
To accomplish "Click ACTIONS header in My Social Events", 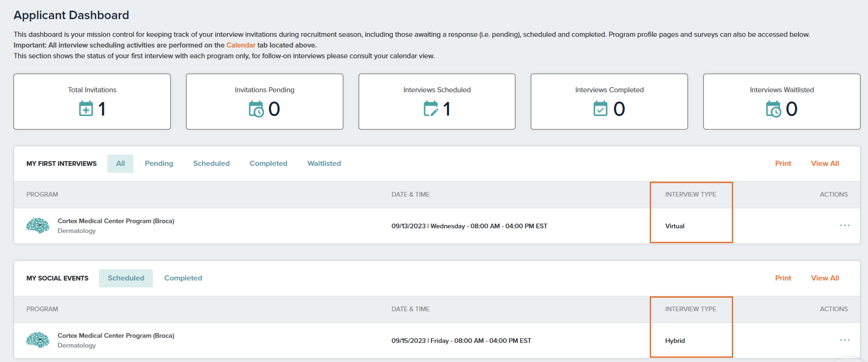I will [x=834, y=309].
